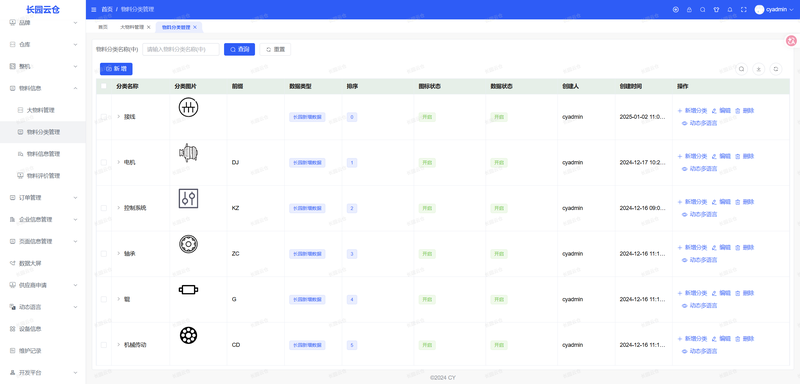Image resolution: width=800 pixels, height=384 pixels.
Task: Switch to the 首页 tab
Action: pos(103,27)
